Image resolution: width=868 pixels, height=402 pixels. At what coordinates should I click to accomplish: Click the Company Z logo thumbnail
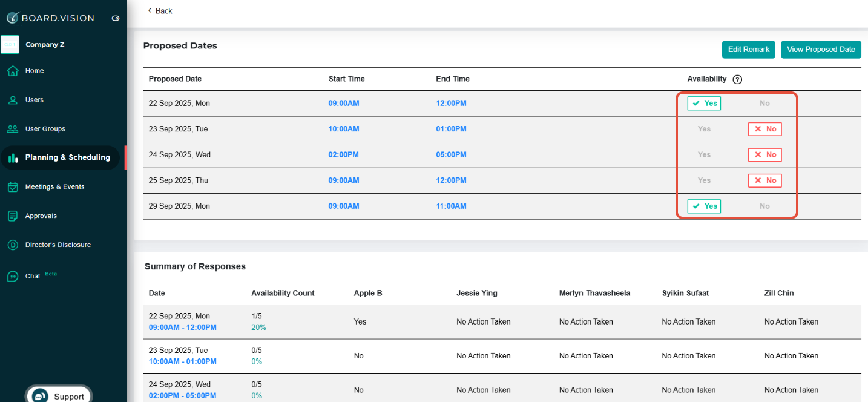point(10,45)
